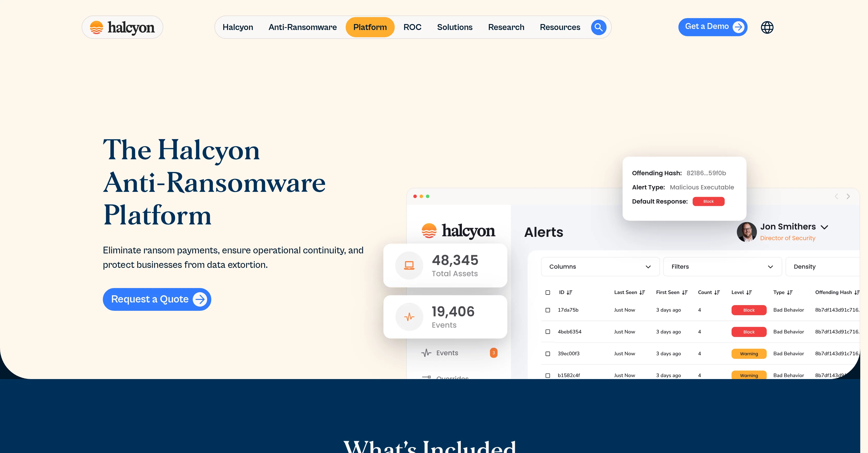
Task: Open the ROC nav item
Action: coord(412,27)
